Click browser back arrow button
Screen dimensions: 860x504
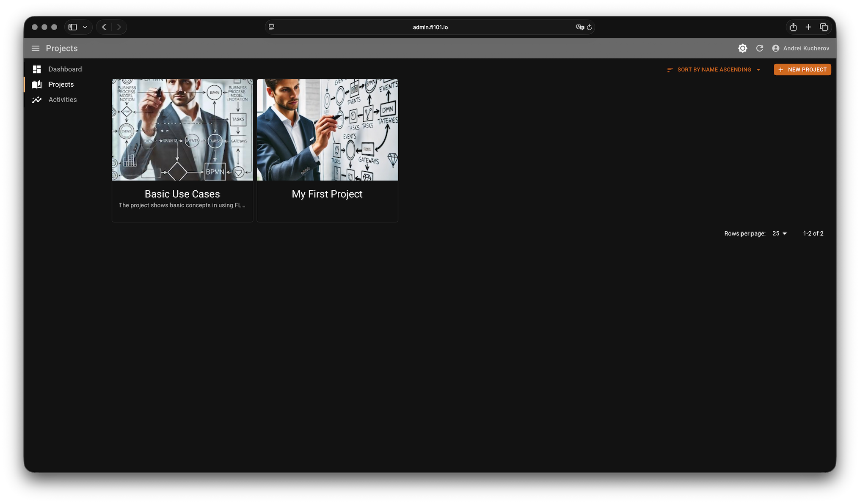coord(104,27)
